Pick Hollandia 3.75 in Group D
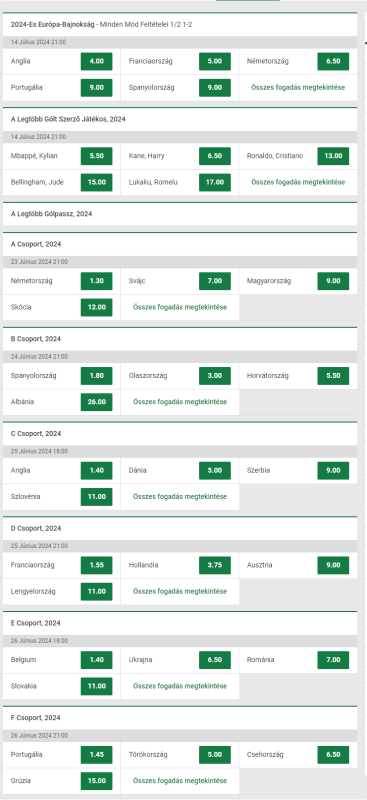The image size is (367, 800). 215,565
